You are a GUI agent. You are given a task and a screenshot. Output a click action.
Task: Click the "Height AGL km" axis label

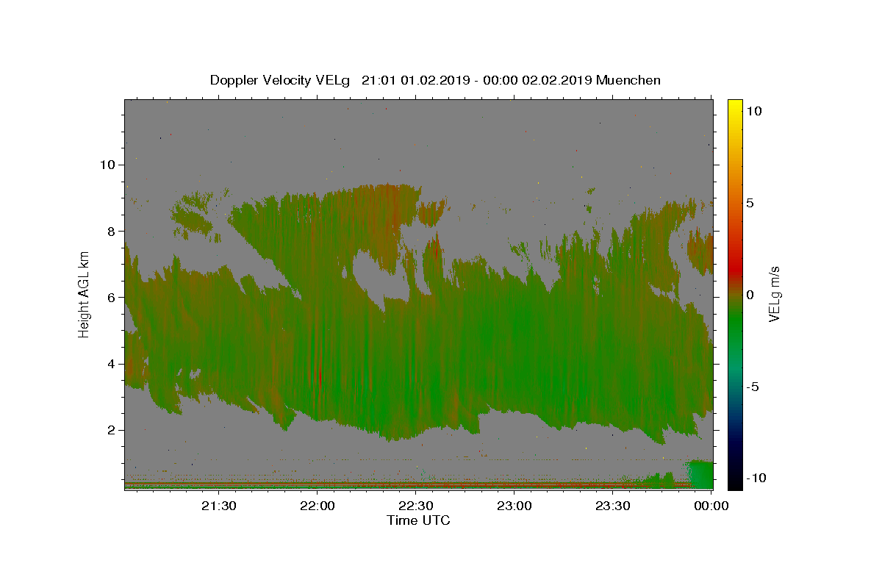85,294
